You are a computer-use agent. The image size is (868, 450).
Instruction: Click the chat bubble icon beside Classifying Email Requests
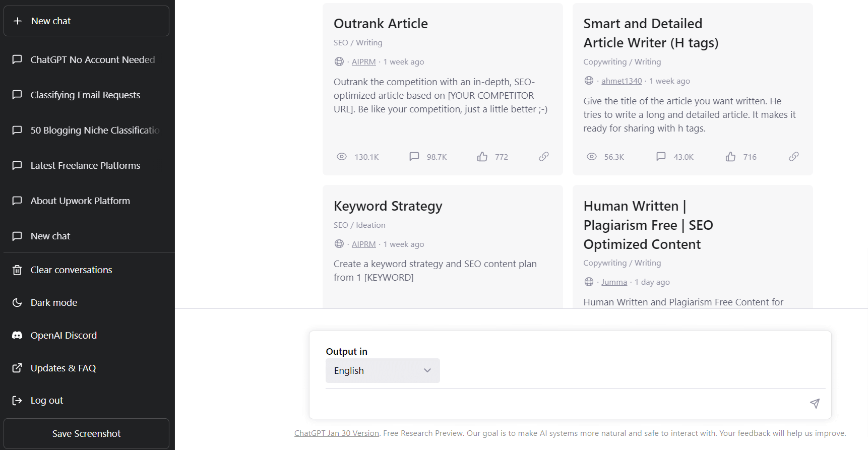tap(17, 95)
